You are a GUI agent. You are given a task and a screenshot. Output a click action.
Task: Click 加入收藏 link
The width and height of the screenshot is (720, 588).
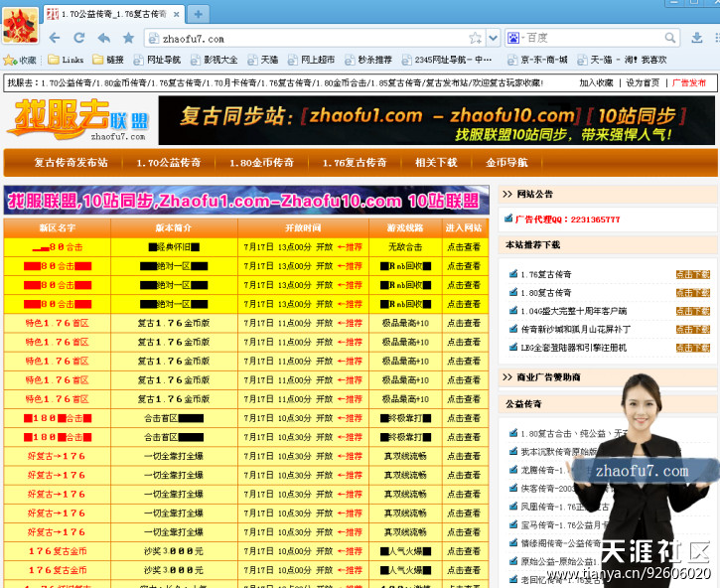[596, 82]
